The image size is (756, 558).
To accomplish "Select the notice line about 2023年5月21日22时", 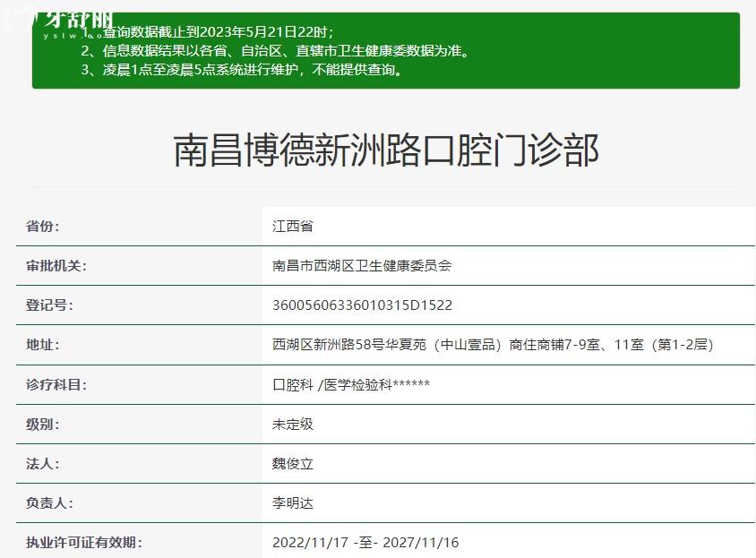I will (x=207, y=32).
